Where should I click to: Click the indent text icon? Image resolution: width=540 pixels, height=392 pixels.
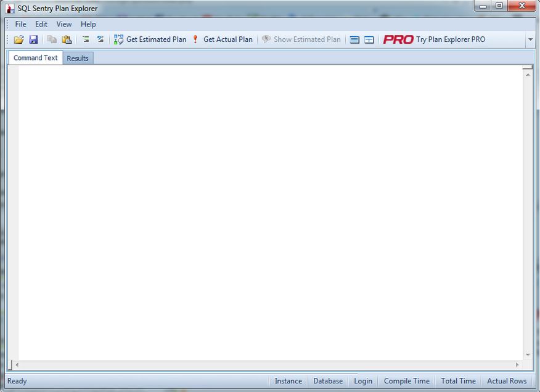click(x=86, y=39)
